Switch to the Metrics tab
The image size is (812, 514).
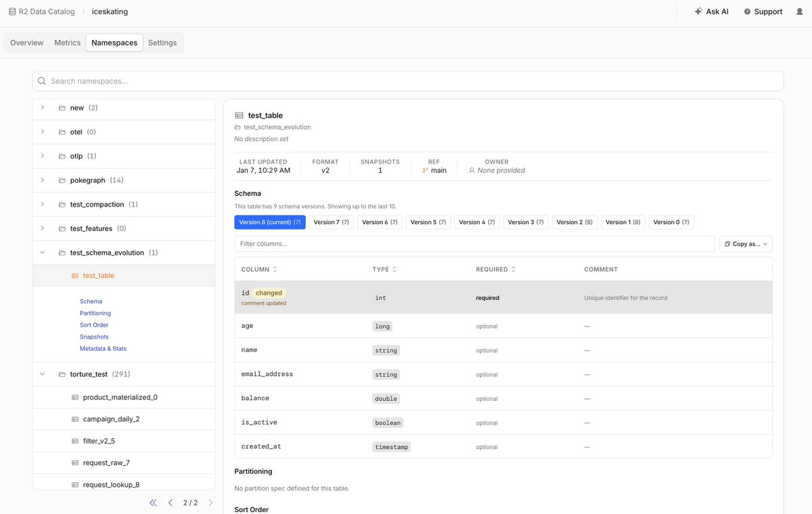pyautogui.click(x=68, y=43)
